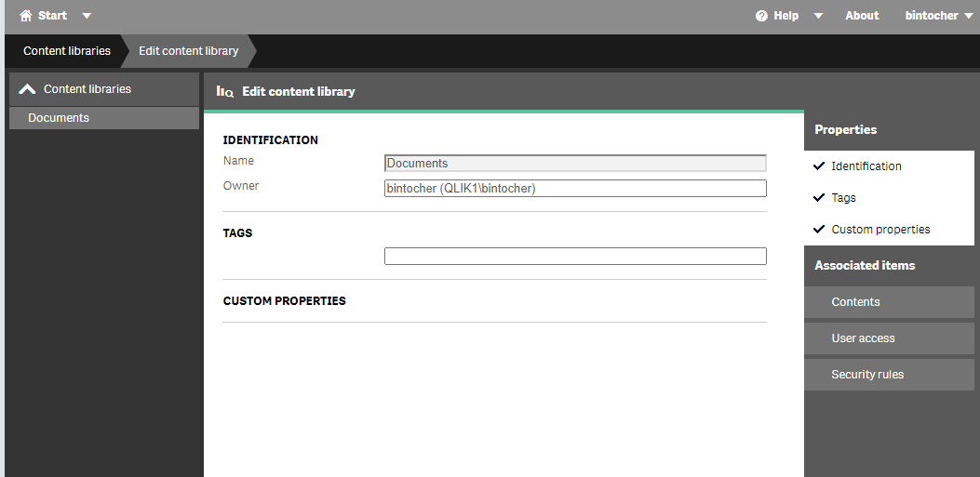
Task: Toggle the Tags checkmark in Properties
Action: pyautogui.click(x=819, y=198)
